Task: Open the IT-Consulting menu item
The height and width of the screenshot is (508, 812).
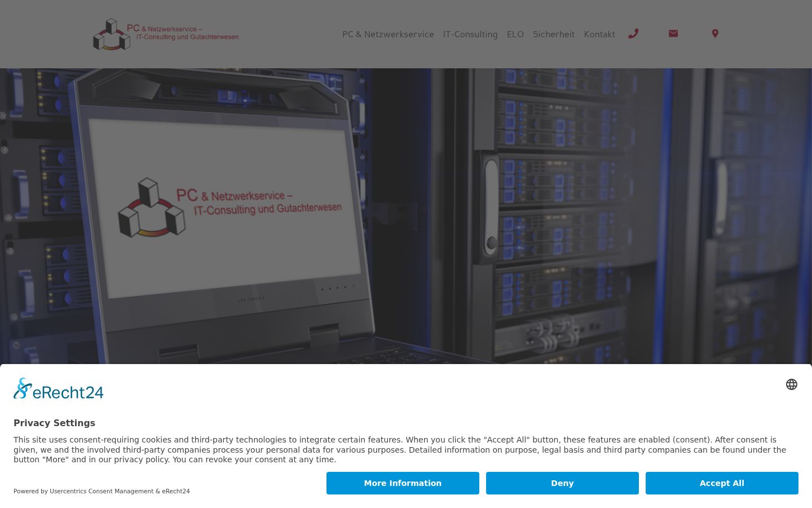Action: pos(470,34)
